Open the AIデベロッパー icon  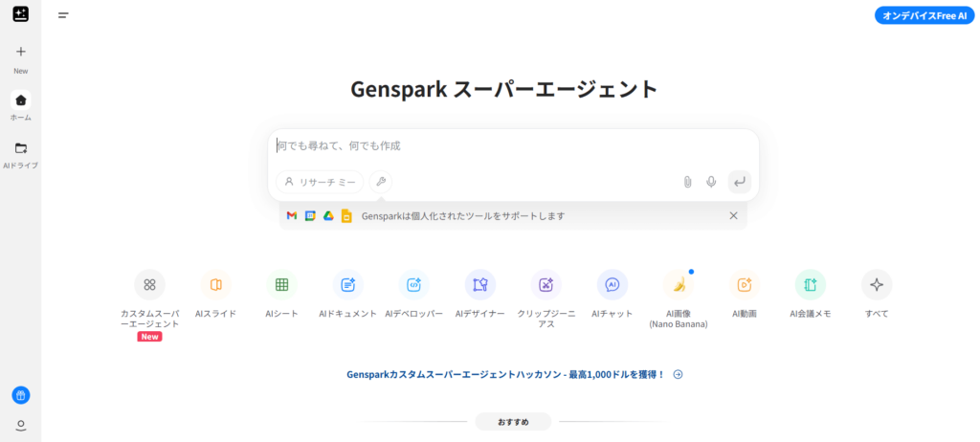(413, 284)
